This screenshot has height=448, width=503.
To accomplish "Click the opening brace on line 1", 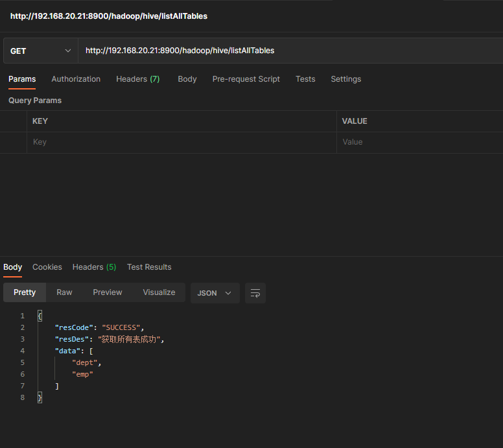I will coord(40,316).
